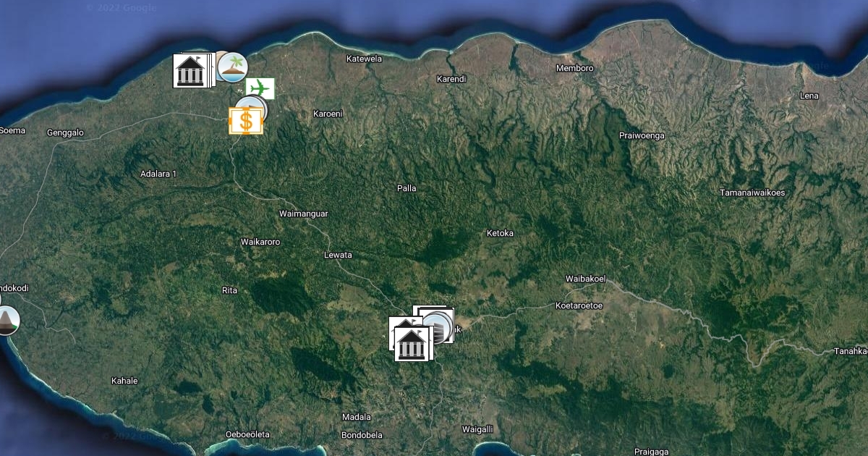
Task: Click the Katewela label on the north coast
Action: pyautogui.click(x=364, y=59)
